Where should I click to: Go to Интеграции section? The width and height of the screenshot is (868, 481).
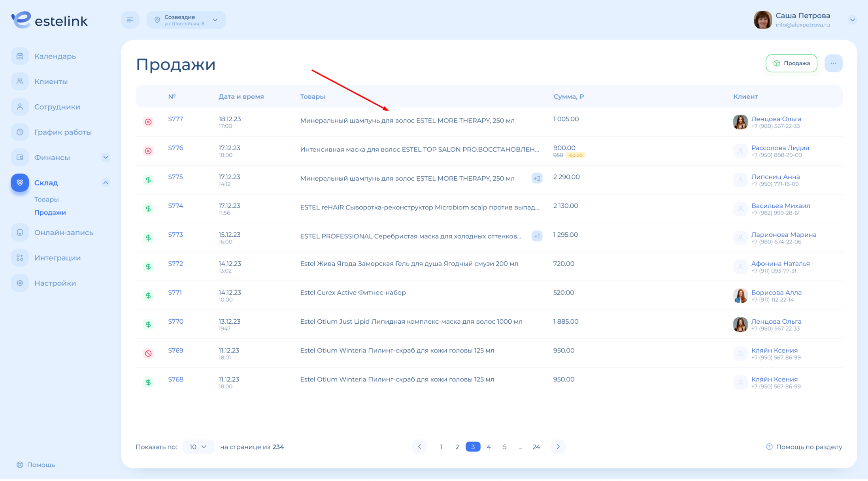[57, 258]
